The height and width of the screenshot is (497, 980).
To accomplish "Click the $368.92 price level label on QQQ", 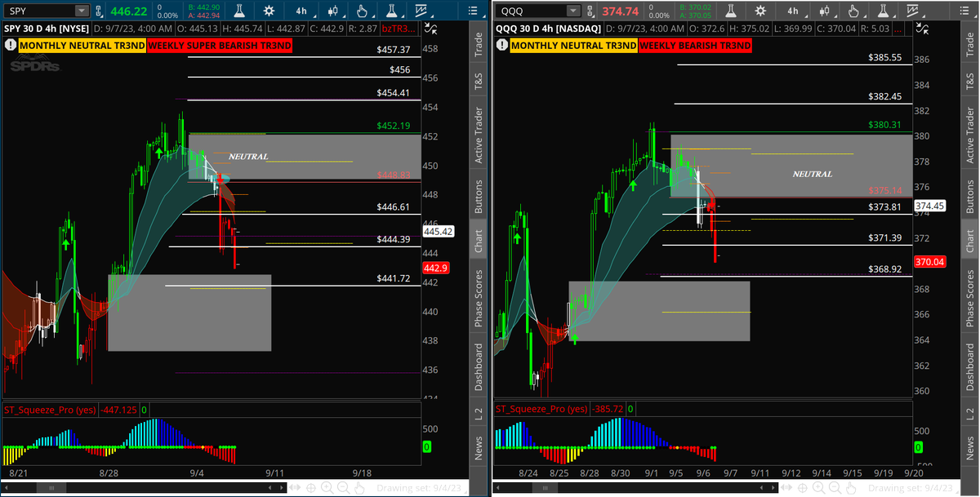I will click(884, 268).
